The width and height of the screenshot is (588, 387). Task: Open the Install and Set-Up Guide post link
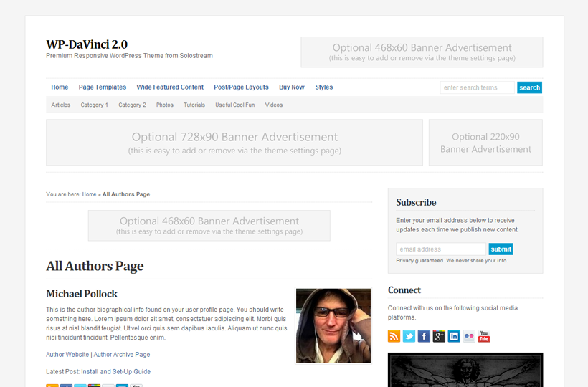click(x=116, y=372)
